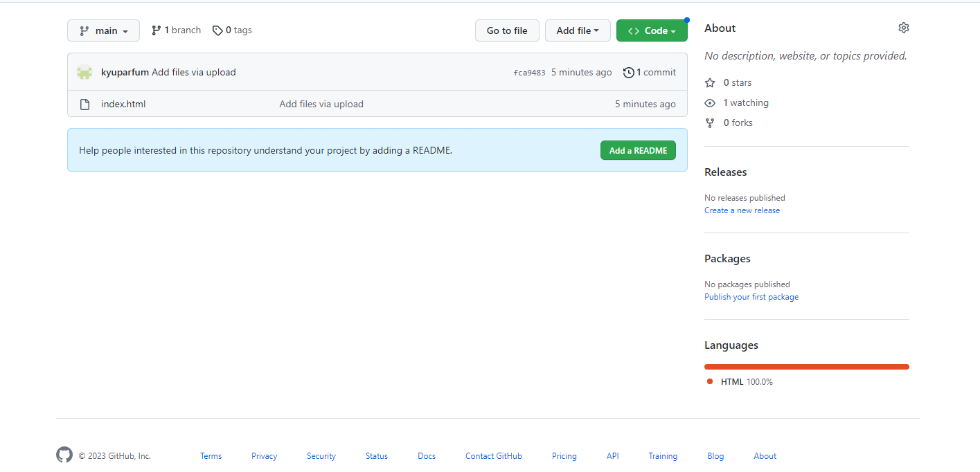Click the eye icon beside 1 watching

coord(710,102)
